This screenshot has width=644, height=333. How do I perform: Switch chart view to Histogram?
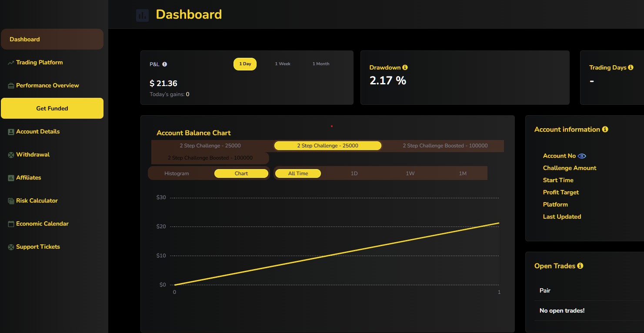coord(177,173)
